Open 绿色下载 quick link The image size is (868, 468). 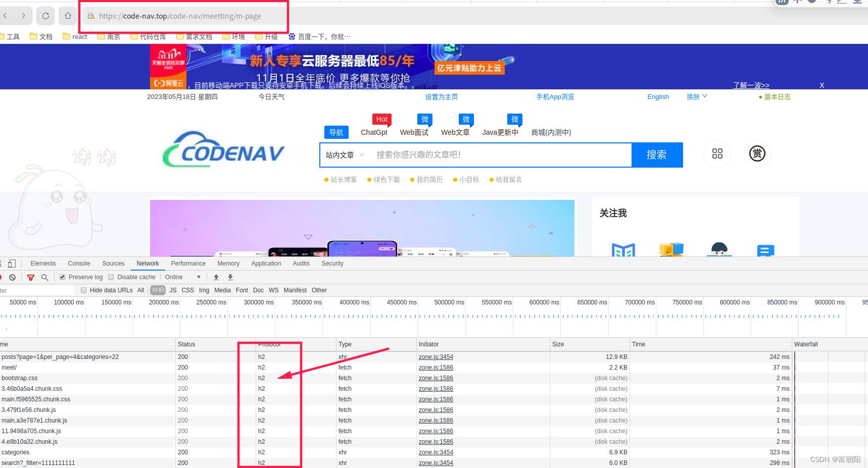pos(383,180)
